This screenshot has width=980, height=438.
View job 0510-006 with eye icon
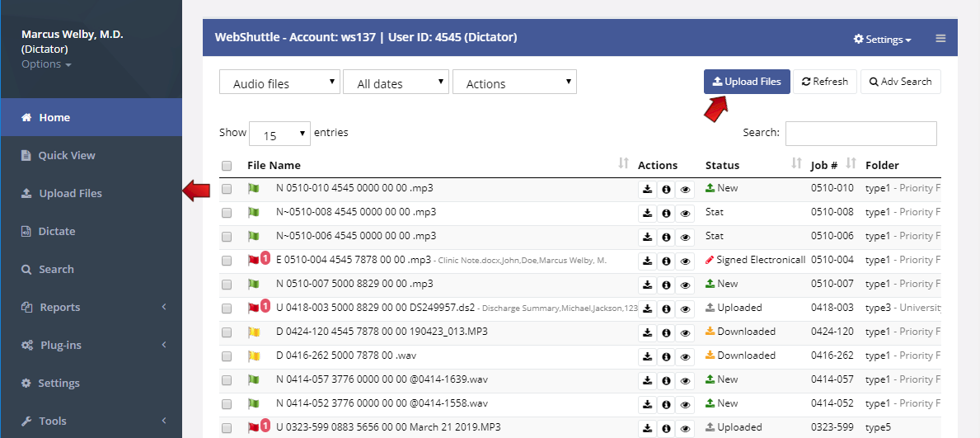685,237
